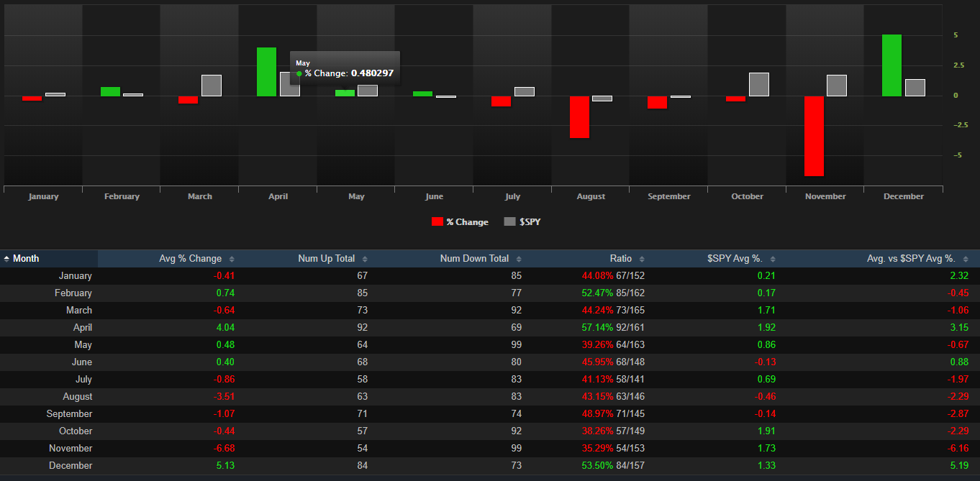
Task: Click August avg change value -3.51
Action: coord(224,397)
